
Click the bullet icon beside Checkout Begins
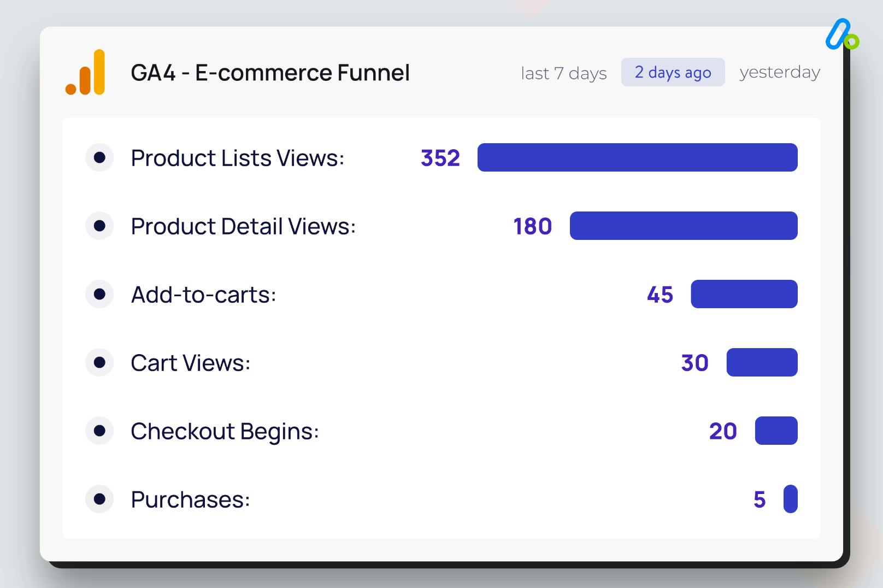click(x=99, y=431)
